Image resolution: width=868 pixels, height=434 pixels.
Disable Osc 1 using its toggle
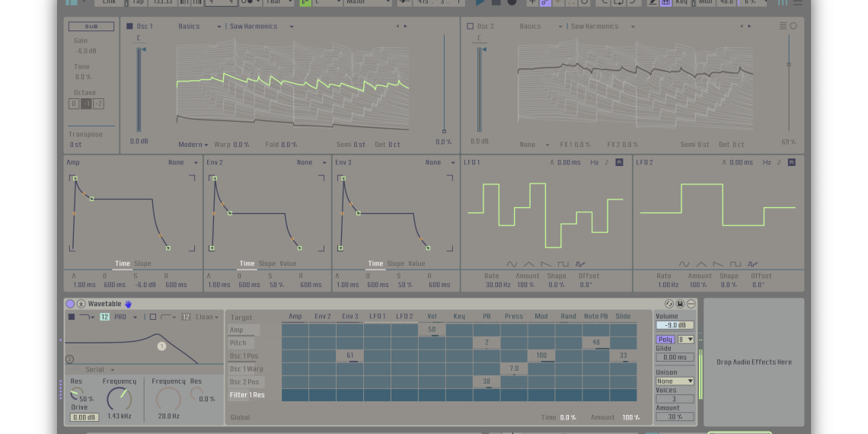click(129, 27)
